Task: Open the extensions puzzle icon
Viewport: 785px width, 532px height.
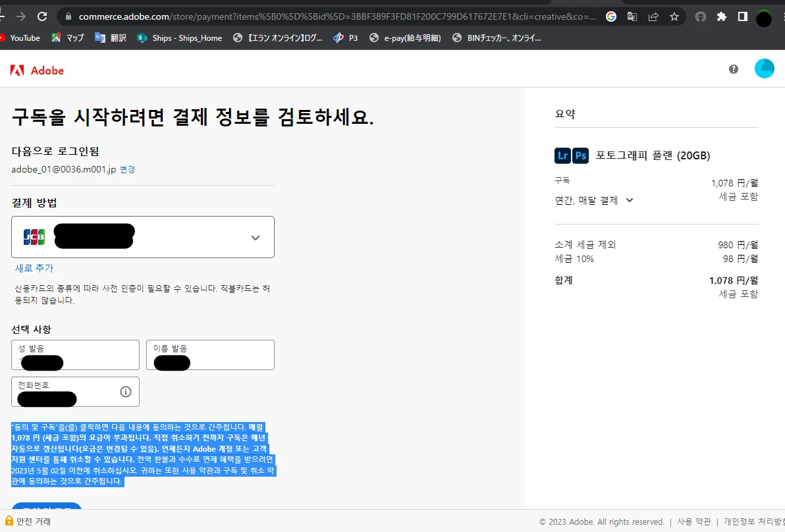Action: (721, 16)
